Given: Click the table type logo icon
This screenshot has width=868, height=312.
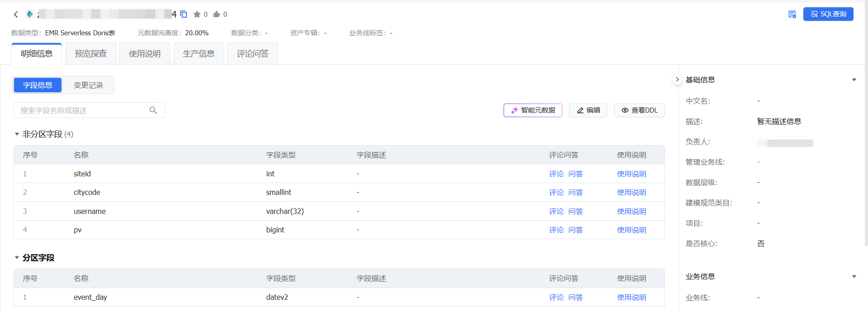Looking at the screenshot, I should [x=30, y=14].
